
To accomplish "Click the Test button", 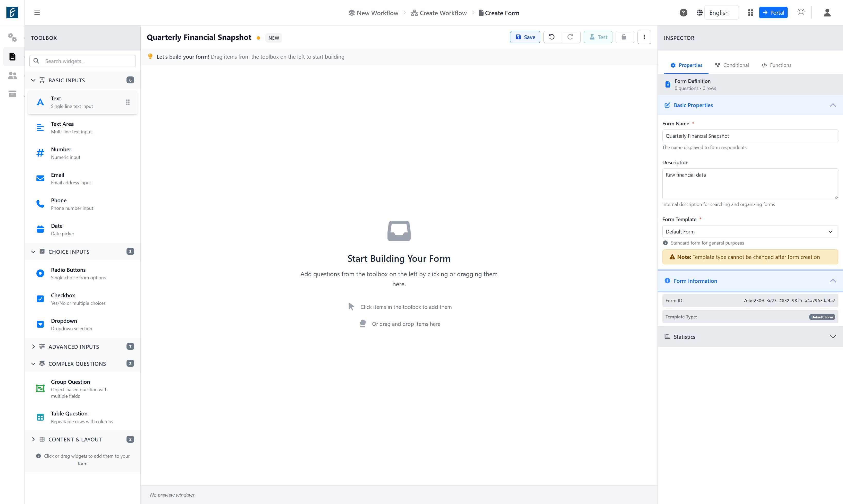I will click(598, 37).
